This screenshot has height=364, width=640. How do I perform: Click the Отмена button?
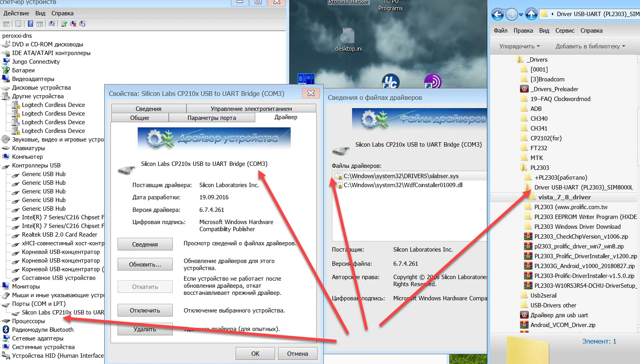coord(297,354)
